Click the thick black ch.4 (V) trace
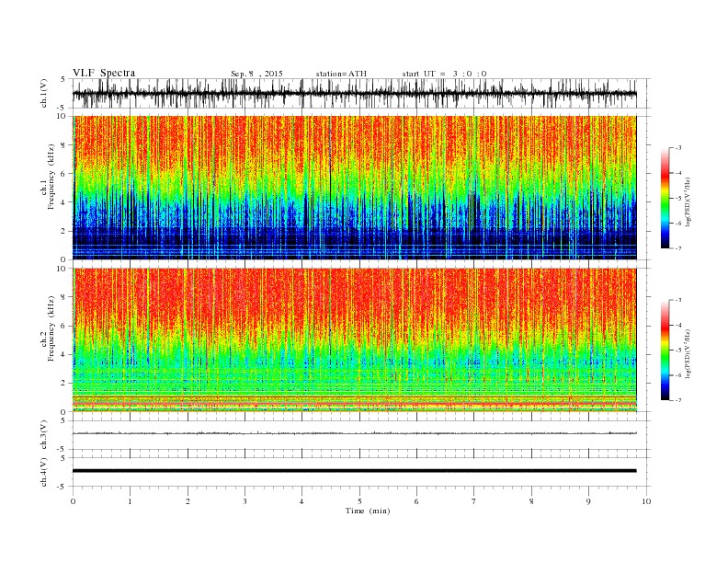Screen dimensions: 728x563 point(355,471)
